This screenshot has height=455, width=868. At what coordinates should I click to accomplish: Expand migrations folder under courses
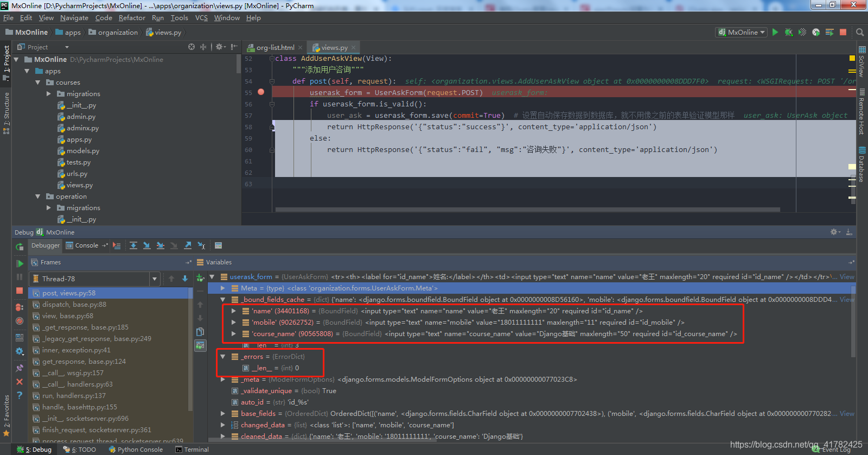(49, 94)
